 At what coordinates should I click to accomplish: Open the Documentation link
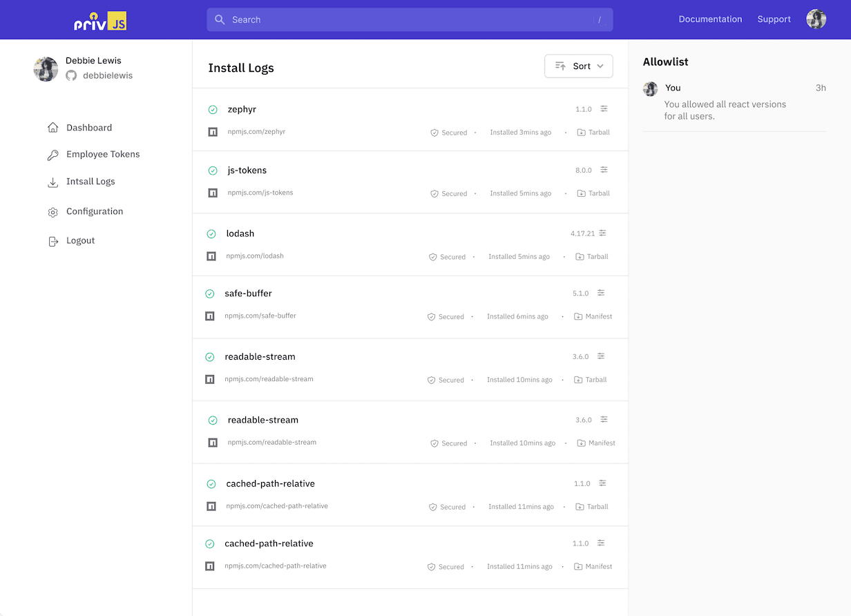tap(710, 19)
